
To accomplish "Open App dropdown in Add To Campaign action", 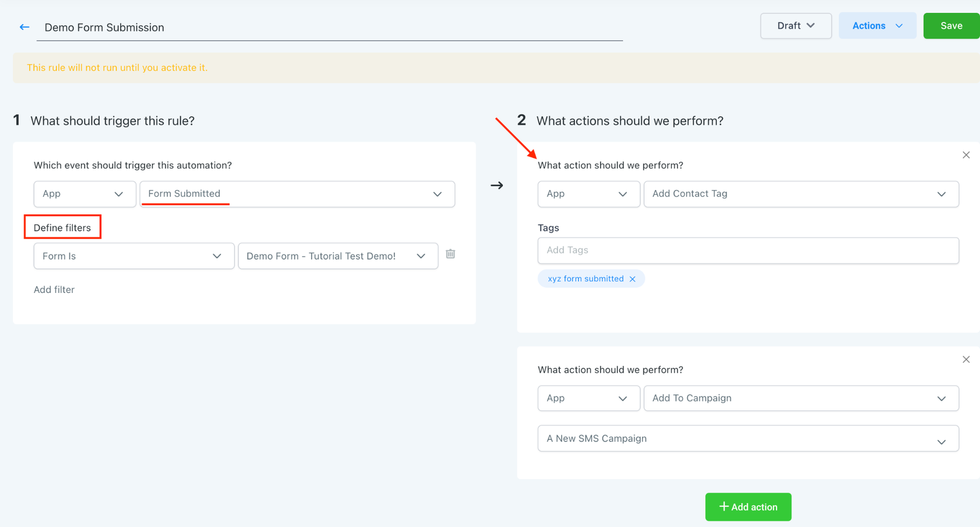I will (588, 398).
